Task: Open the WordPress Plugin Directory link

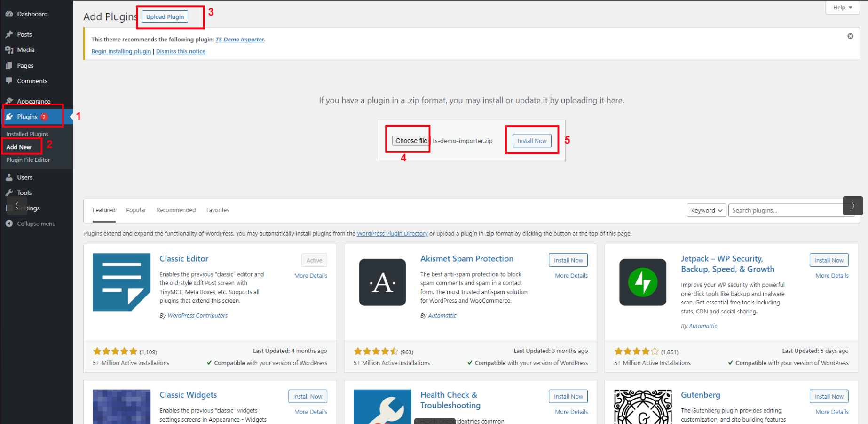Action: (392, 234)
